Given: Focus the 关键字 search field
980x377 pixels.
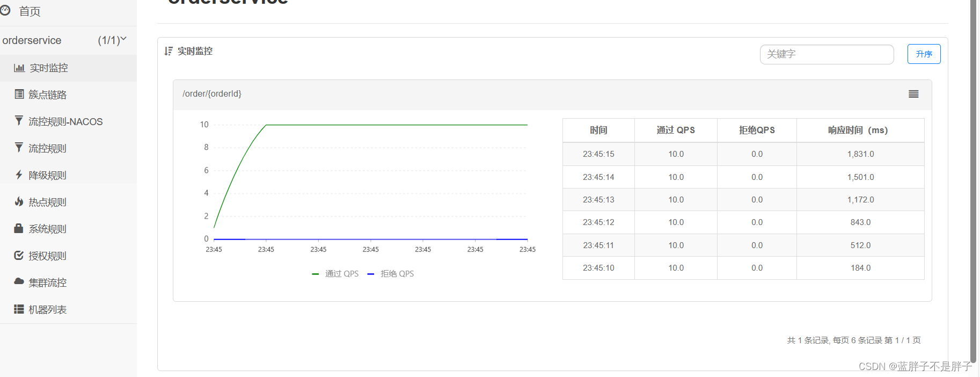Looking at the screenshot, I should [827, 54].
